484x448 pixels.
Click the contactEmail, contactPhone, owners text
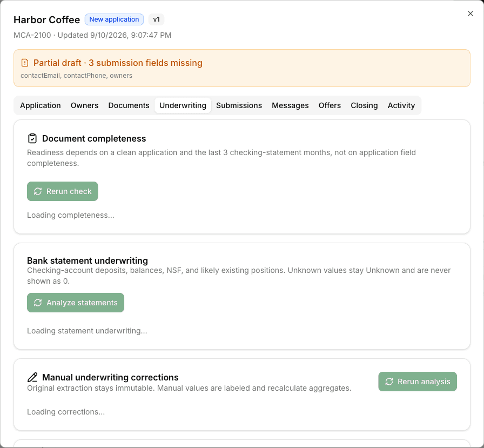pyautogui.click(x=76, y=76)
